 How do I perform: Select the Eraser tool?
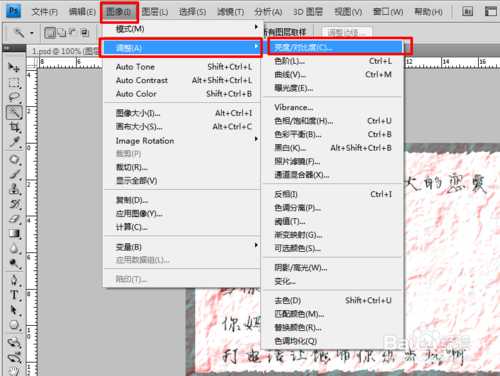(x=14, y=219)
